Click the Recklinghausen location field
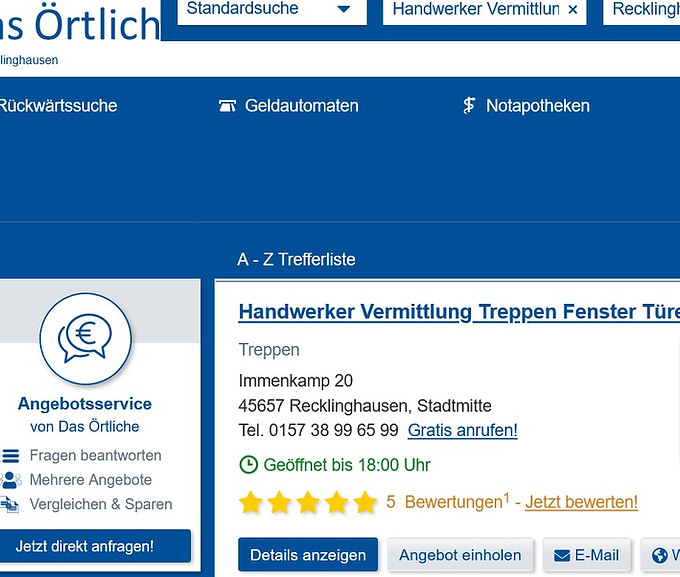This screenshot has width=680, height=577. [x=643, y=10]
